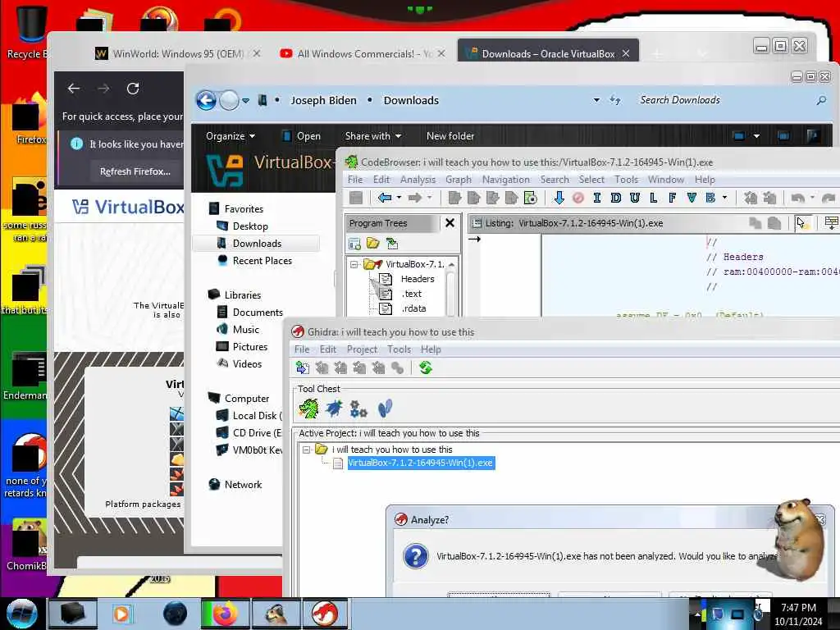
Task: Open the Analysis menu in CodeBrowser
Action: point(418,180)
